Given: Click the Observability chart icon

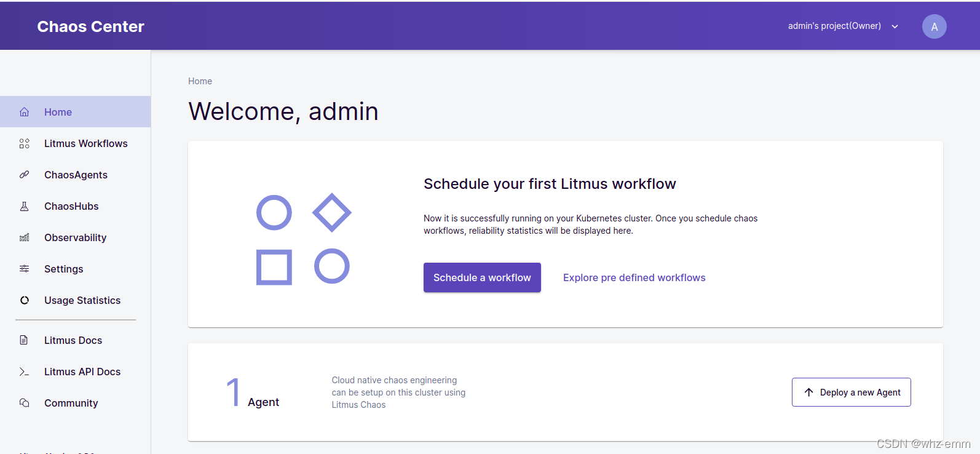Looking at the screenshot, I should point(25,237).
